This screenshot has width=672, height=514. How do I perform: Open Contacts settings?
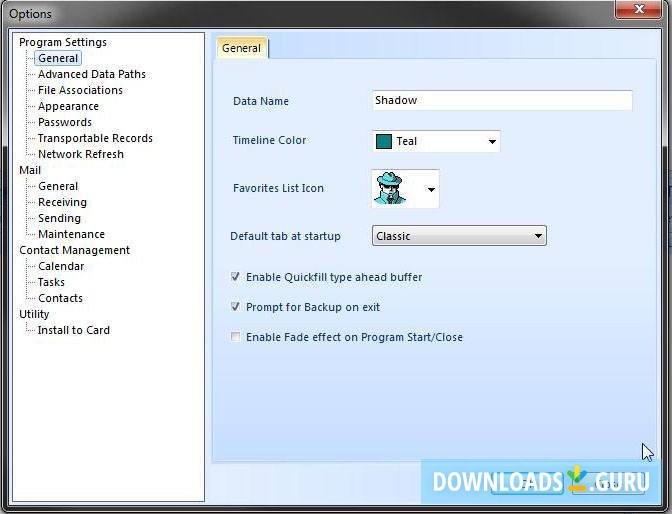coord(60,298)
